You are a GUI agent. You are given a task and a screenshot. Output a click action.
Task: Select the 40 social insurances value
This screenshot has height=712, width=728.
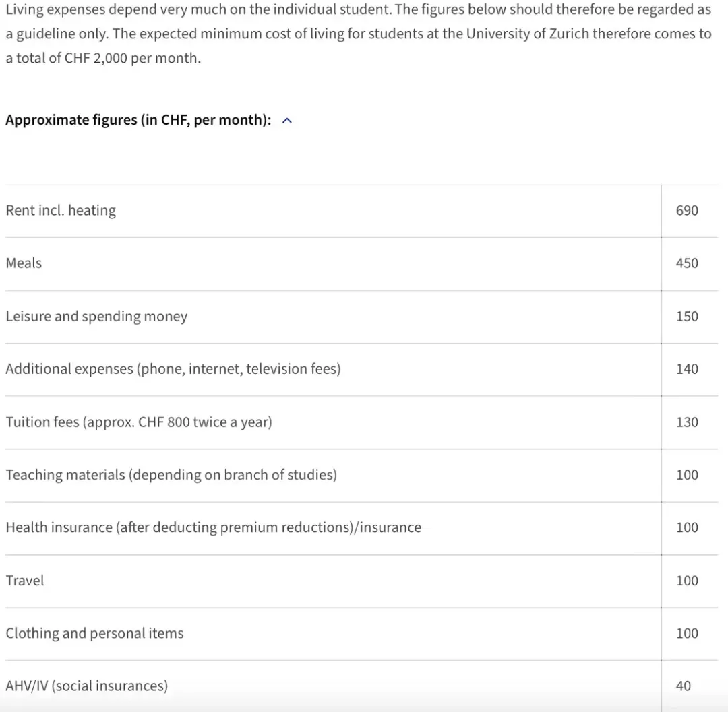[683, 686]
